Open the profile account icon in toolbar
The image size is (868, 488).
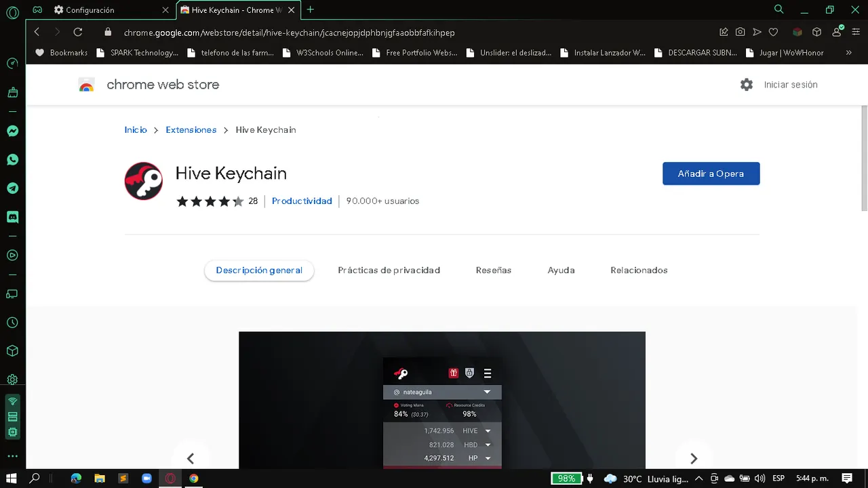click(837, 31)
